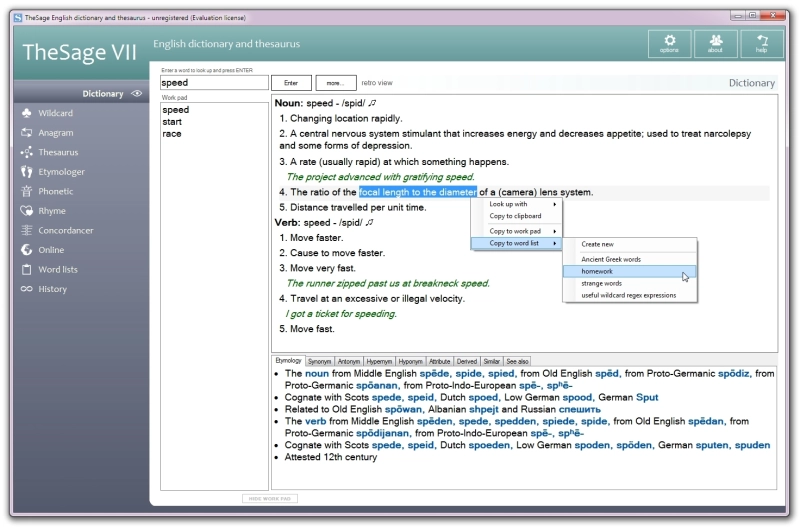Click the highlighted 'focal length to the diameter' text
This screenshot has width=800, height=527.
[418, 192]
